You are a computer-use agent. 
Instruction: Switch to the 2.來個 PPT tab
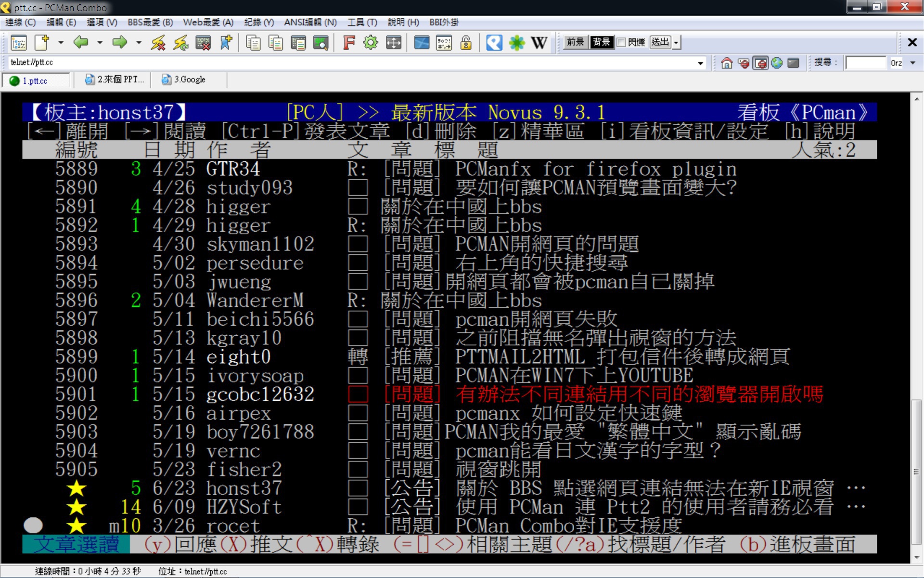click(114, 80)
